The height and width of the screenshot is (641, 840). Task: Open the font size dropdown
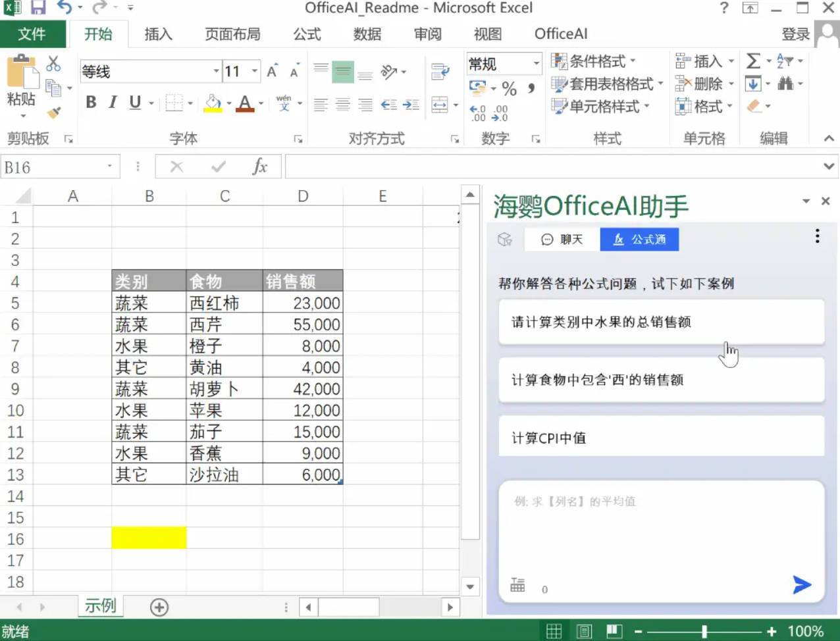tap(255, 70)
